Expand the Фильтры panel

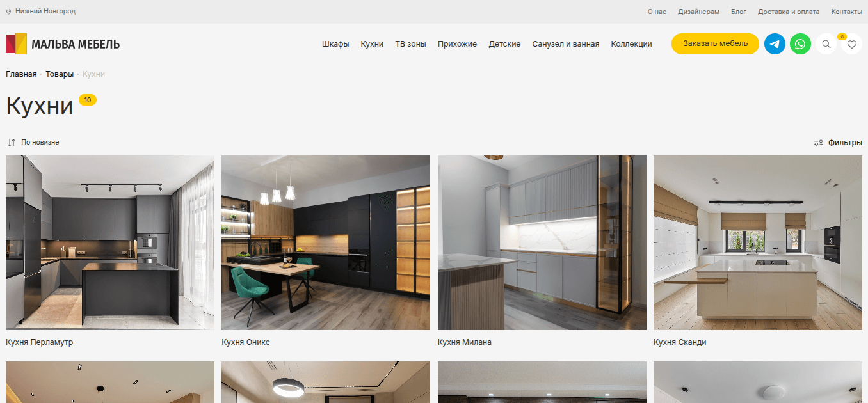click(845, 143)
